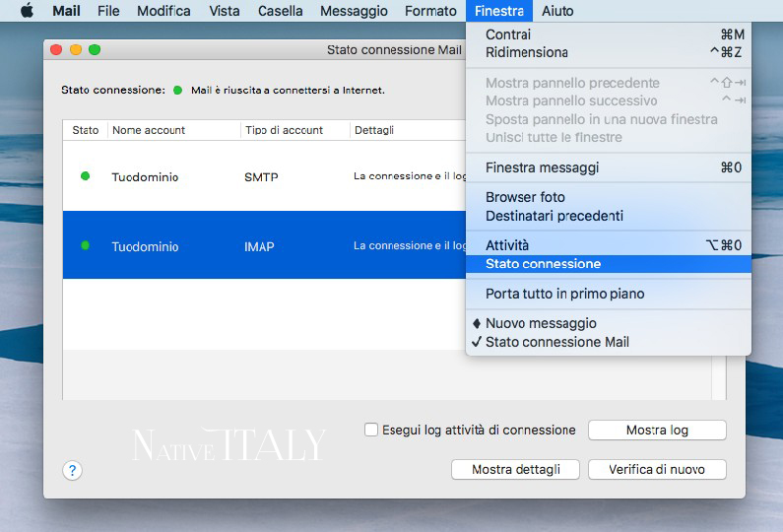Click the green status dot of IMAP row
This screenshot has width=783, height=532.
tap(86, 245)
